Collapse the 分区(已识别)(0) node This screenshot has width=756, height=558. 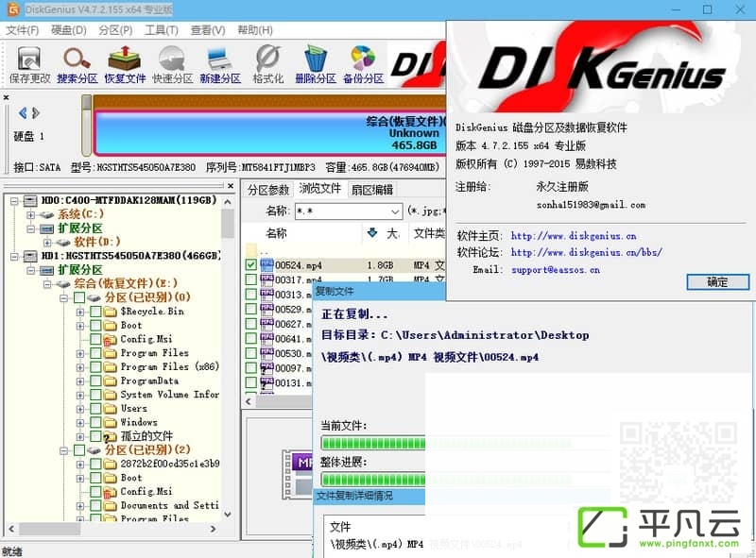pos(63,298)
